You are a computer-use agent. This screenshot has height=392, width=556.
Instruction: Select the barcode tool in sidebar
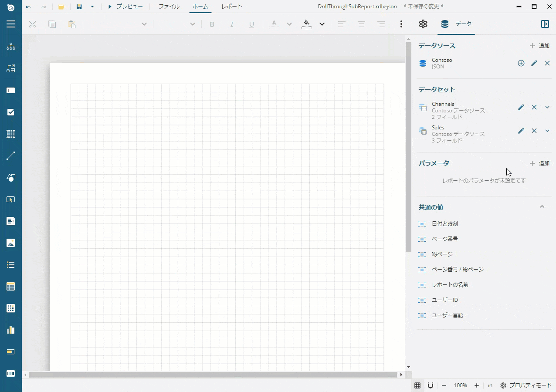coord(10,374)
